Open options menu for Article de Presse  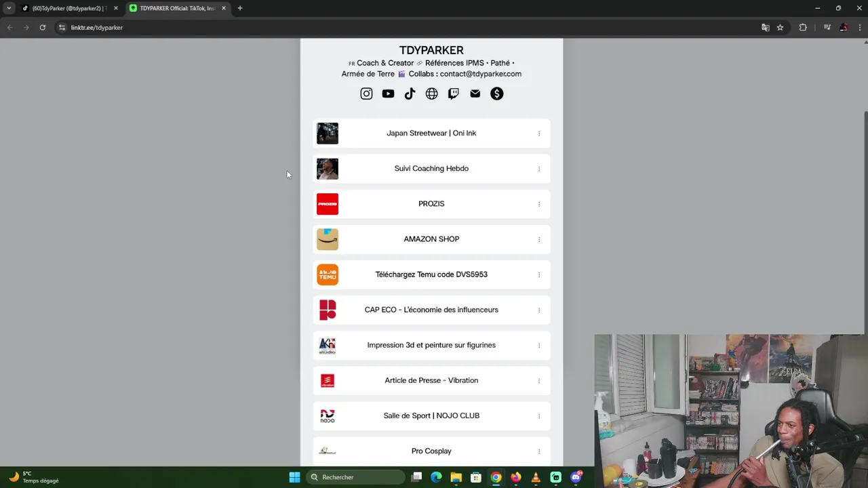coord(539,380)
